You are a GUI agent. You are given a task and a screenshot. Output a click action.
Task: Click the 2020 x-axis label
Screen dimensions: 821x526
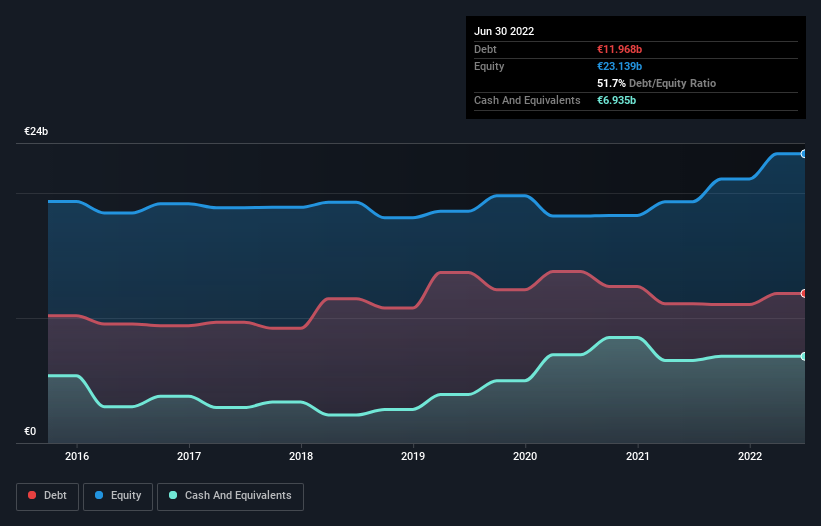pos(525,456)
